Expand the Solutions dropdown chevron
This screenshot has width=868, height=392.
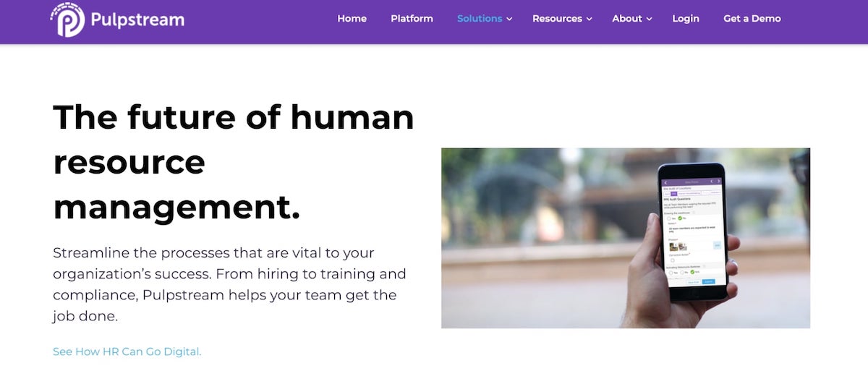coord(509,20)
